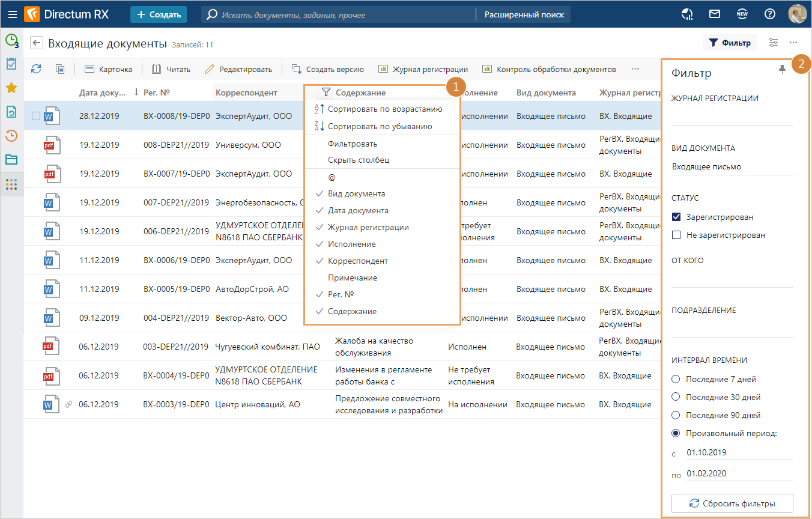This screenshot has width=812, height=519.
Task: Select Последние 30 дней radio option
Action: click(676, 397)
